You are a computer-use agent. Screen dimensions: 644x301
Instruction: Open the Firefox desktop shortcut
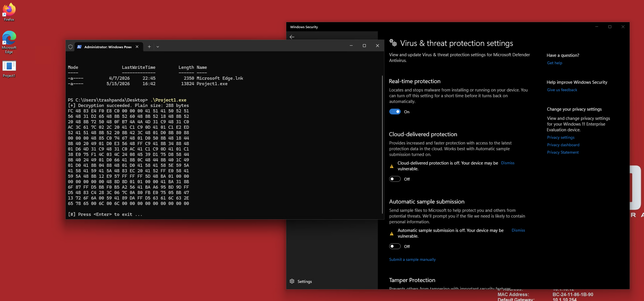coord(9,12)
